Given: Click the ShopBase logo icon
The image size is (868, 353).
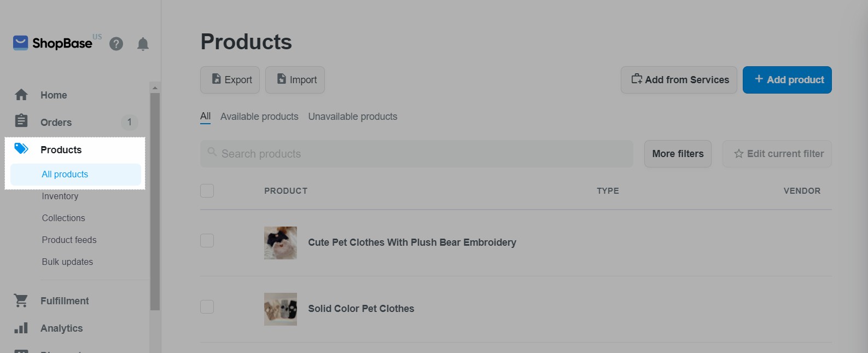Looking at the screenshot, I should click(21, 43).
